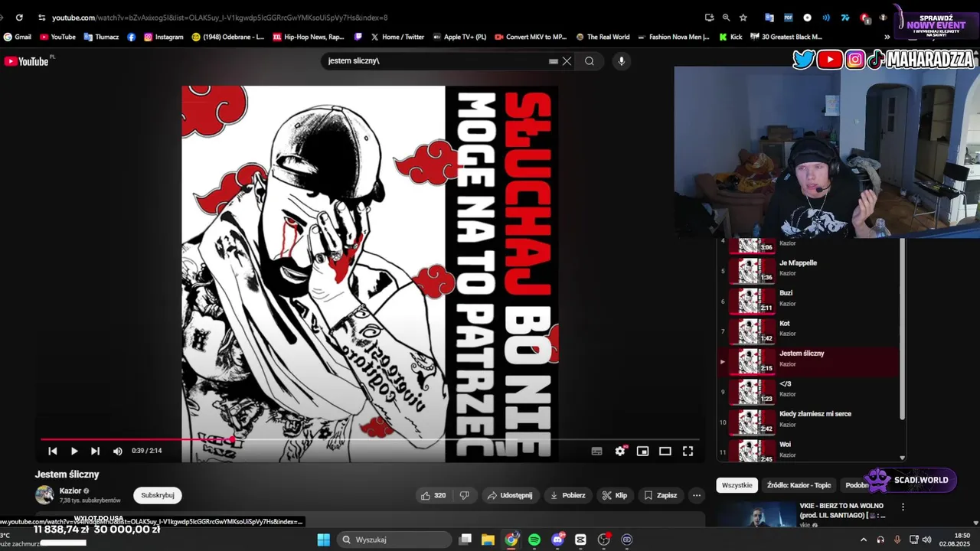Start voice search with microphone

(x=621, y=61)
